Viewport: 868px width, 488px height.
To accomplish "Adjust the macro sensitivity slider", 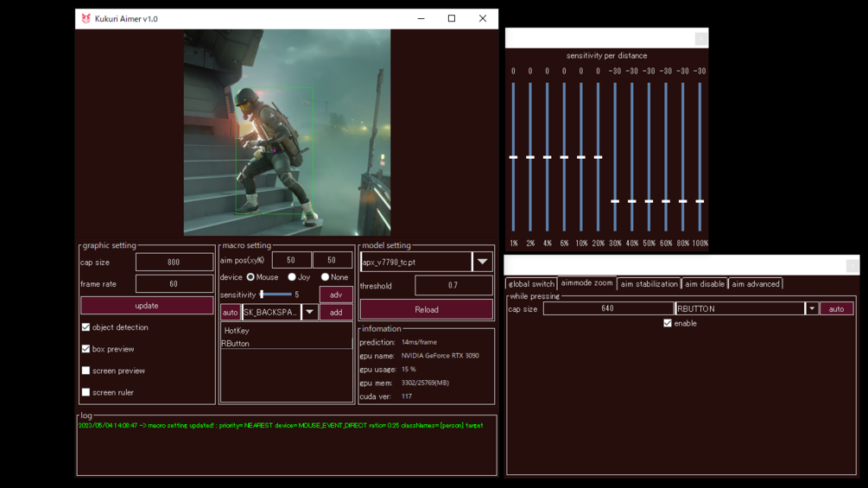I will [x=276, y=295].
